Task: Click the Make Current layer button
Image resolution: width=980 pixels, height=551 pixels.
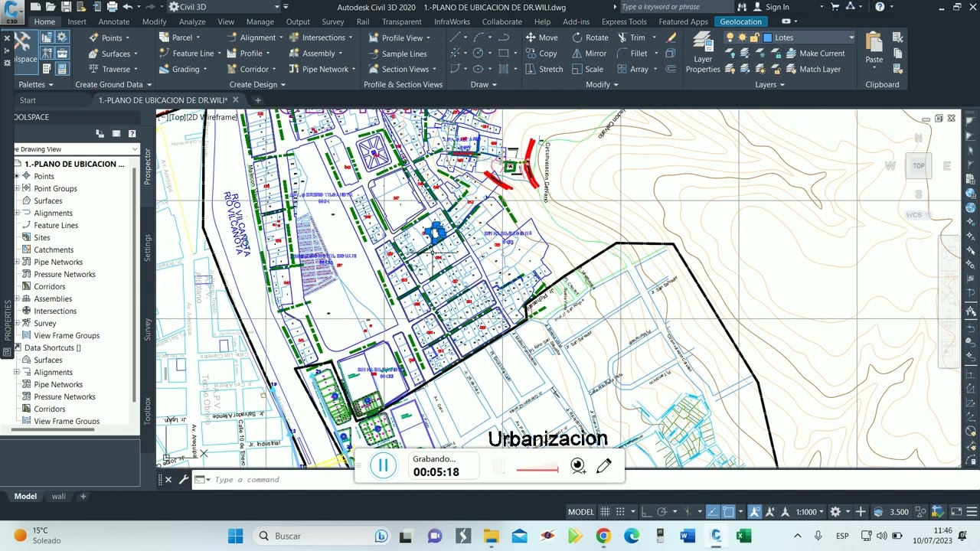Action: coord(815,54)
